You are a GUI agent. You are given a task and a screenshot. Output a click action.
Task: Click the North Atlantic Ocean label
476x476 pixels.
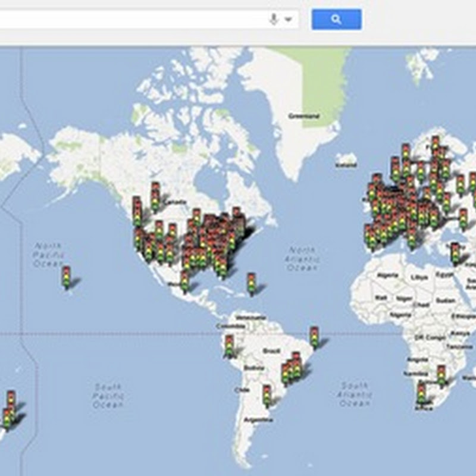point(302,259)
